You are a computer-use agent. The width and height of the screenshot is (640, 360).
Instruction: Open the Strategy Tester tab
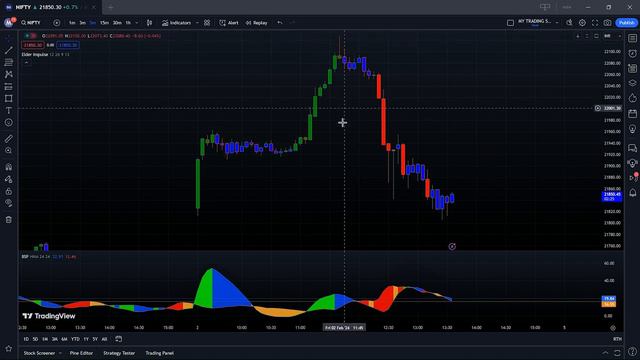point(119,353)
